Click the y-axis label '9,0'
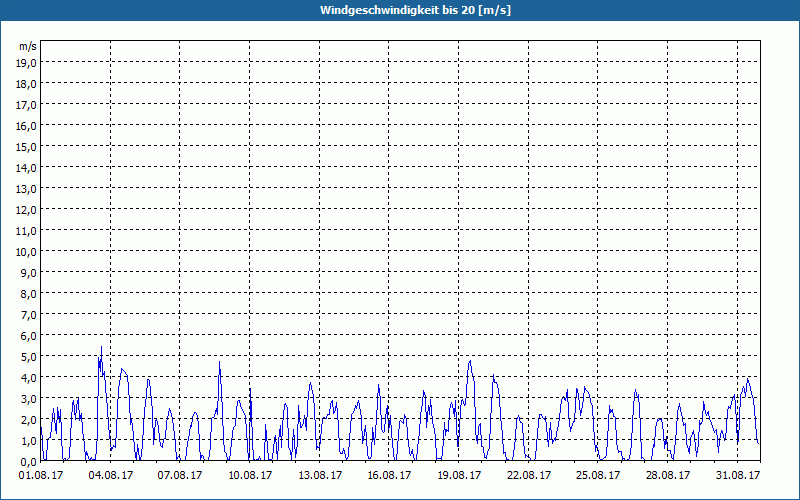 point(29,272)
